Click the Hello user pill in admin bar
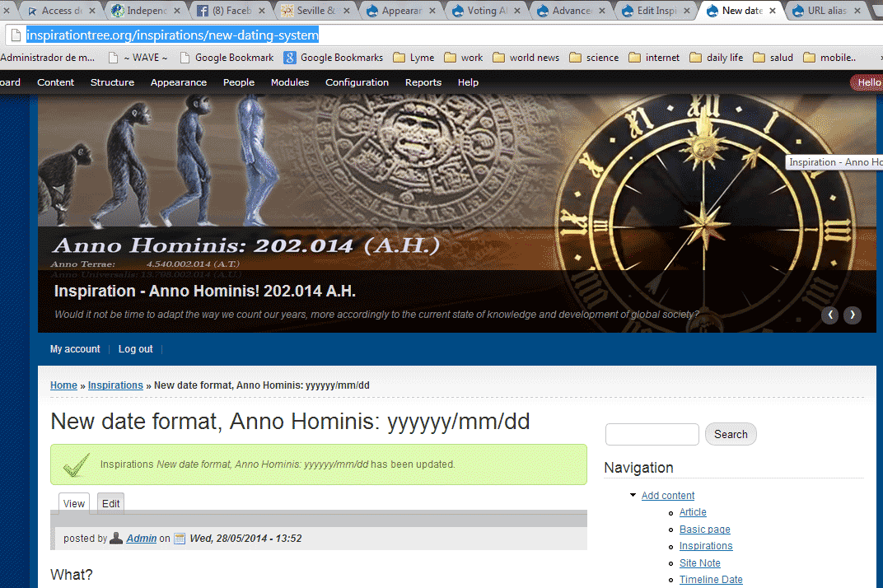Screen dimensions: 883x588 point(867,82)
